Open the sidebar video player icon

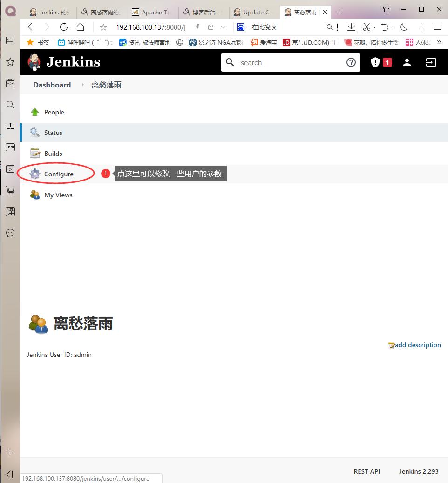pos(10,169)
